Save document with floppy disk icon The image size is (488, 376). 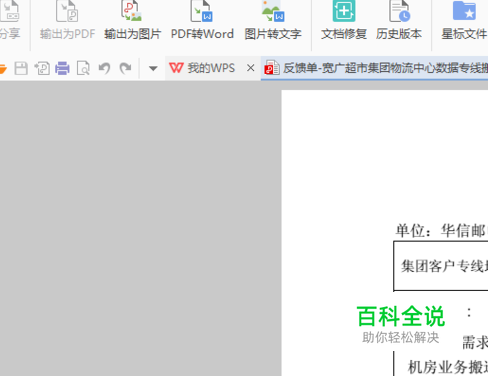[x=21, y=68]
